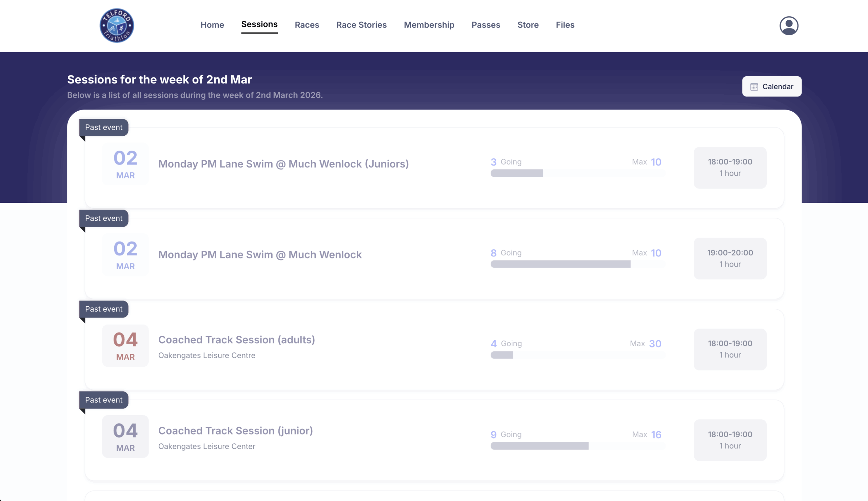Open Monday PM Lane Swim (Juniors) session
The image size is (868, 501).
[283, 164]
